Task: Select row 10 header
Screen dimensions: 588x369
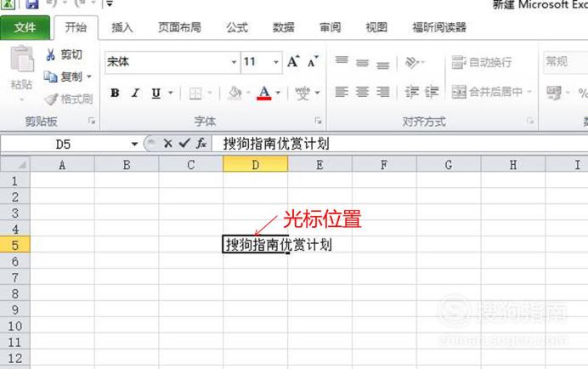Action: click(15, 326)
